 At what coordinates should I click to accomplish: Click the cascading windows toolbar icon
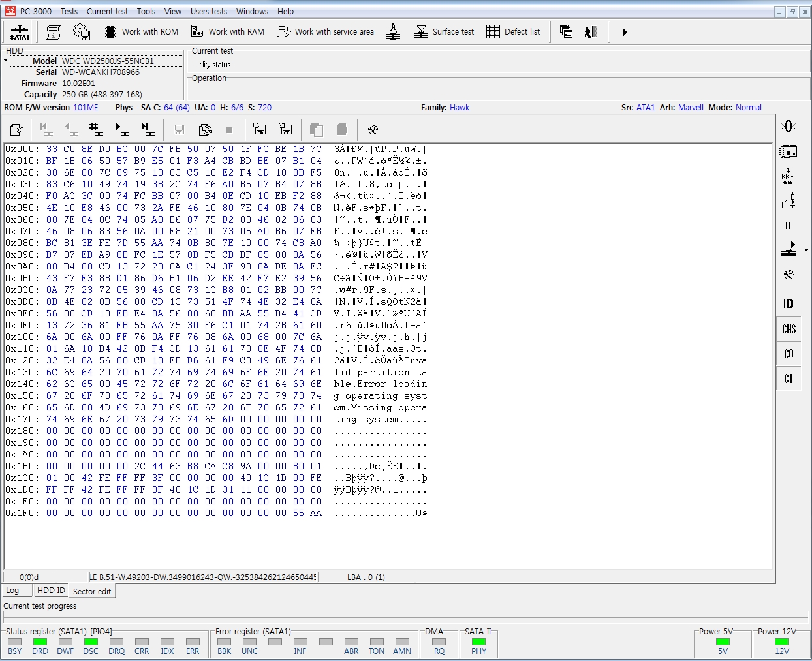click(x=566, y=31)
